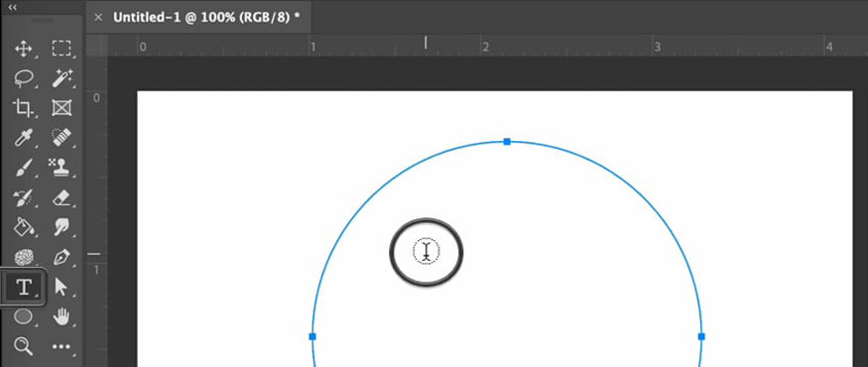Select the Eraser tool

coord(61,197)
